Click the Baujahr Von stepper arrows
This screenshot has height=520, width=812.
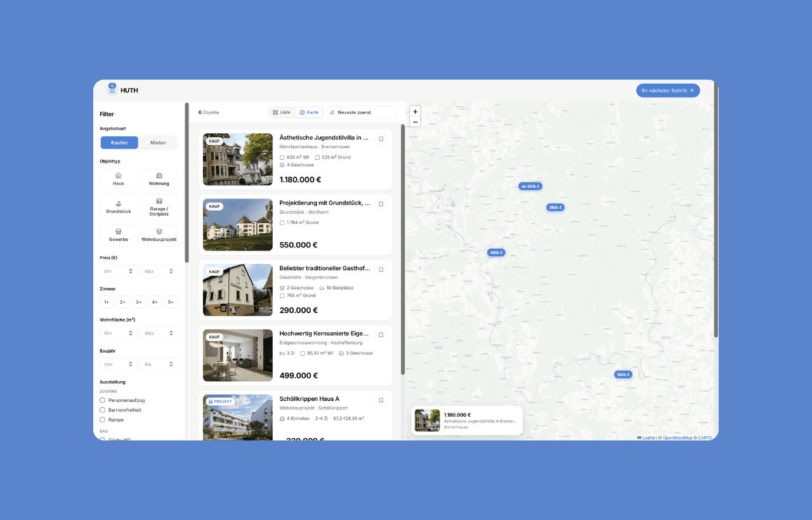tap(131, 364)
